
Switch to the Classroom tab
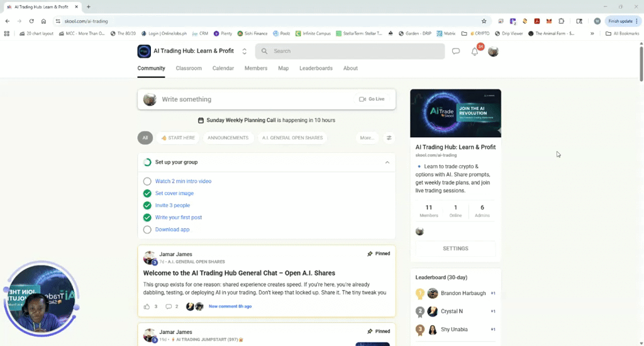coord(189,68)
